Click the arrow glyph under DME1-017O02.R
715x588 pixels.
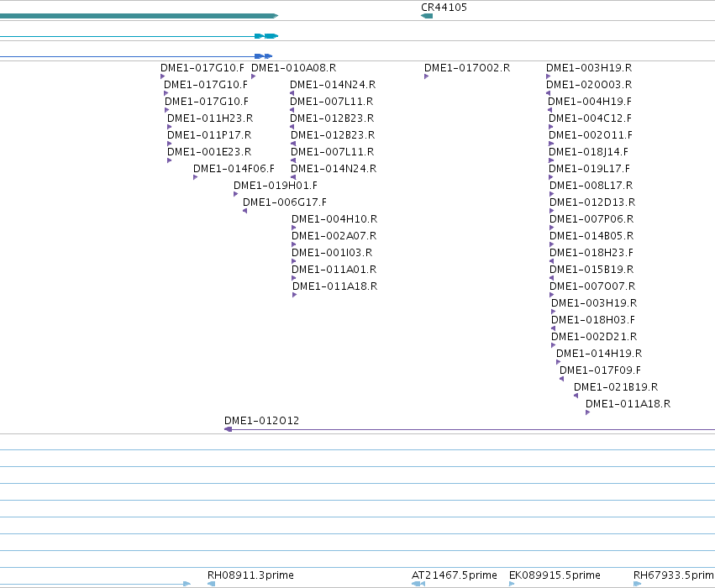(426, 76)
